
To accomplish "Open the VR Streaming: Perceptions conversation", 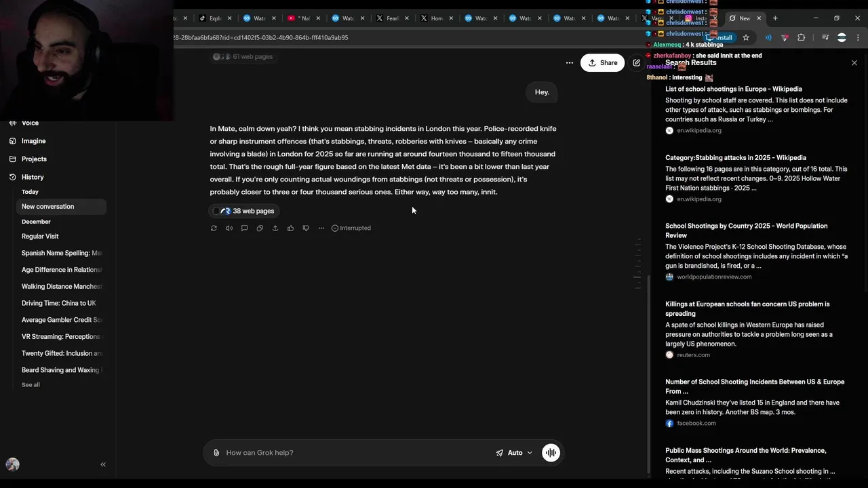I will pos(61,337).
